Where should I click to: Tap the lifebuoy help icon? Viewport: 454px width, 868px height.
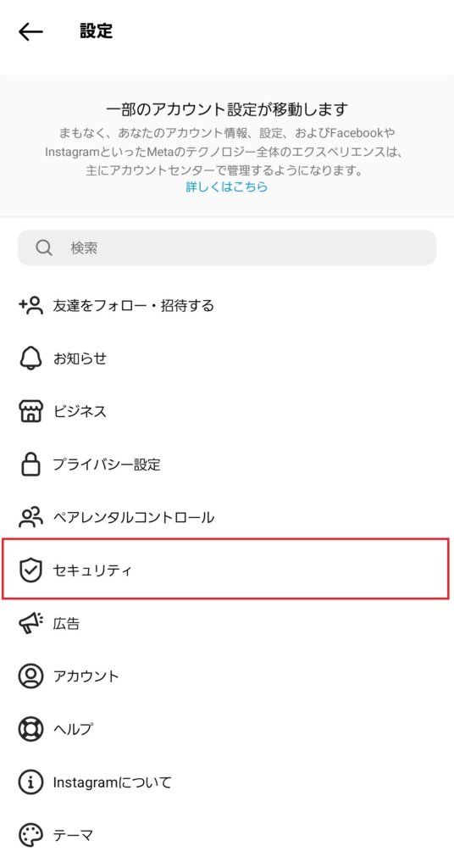click(30, 729)
